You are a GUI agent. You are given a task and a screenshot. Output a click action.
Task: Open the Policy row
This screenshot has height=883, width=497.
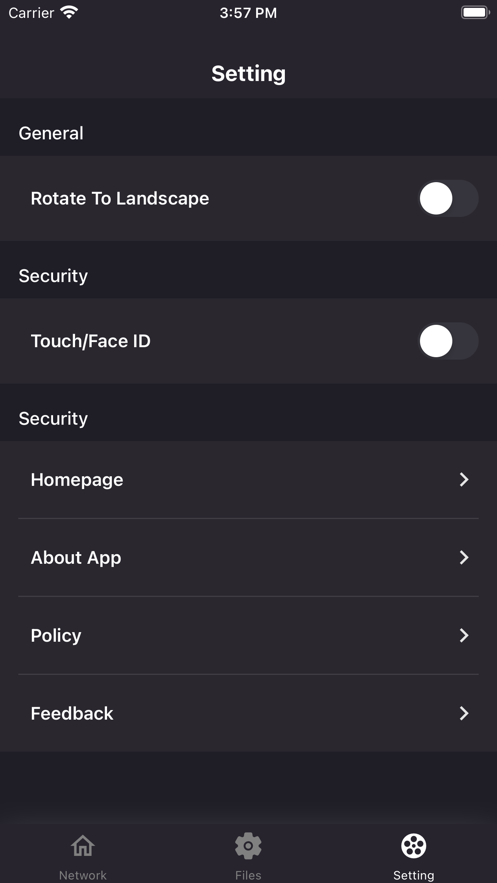[x=248, y=635]
